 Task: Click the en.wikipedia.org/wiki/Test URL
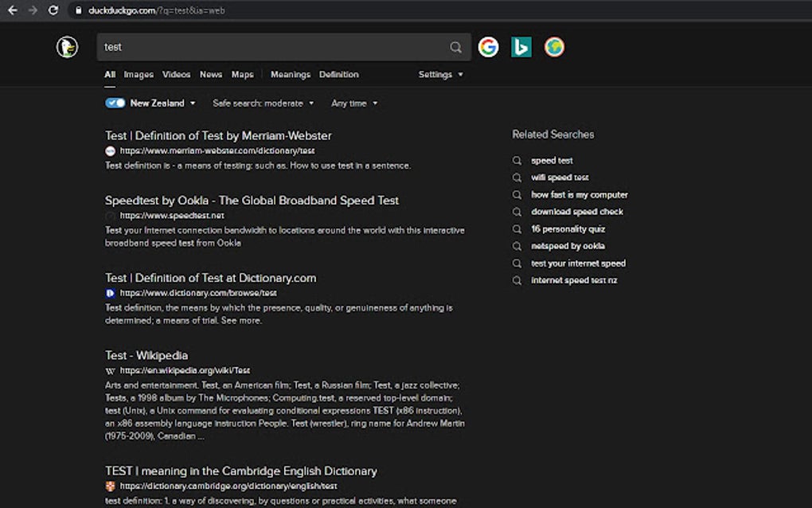coord(185,371)
